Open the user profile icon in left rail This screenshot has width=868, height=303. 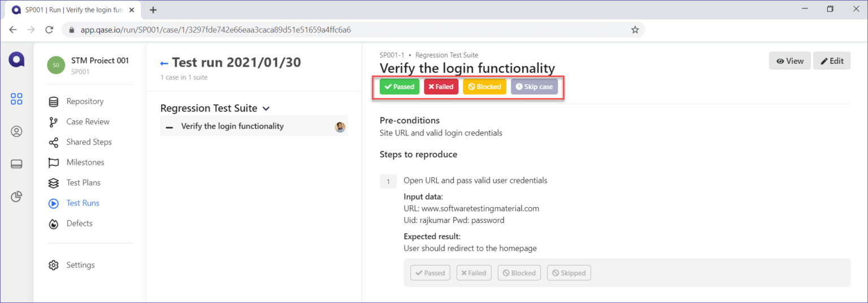click(x=16, y=131)
